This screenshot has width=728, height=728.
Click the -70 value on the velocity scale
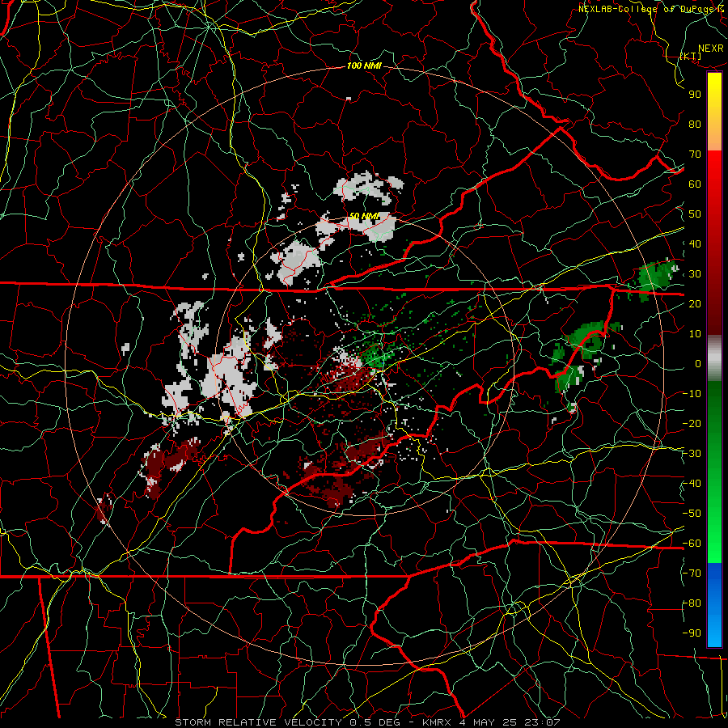click(692, 574)
